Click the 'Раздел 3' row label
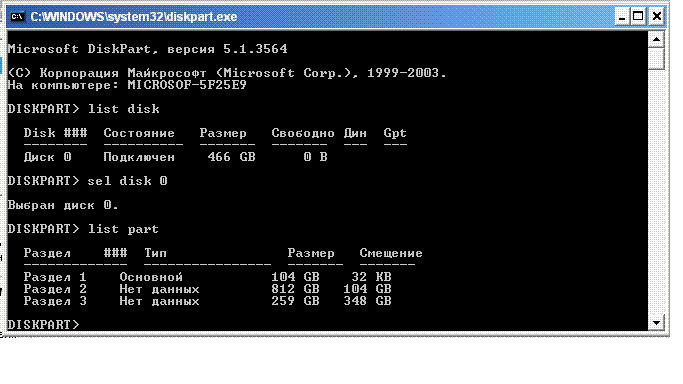The width and height of the screenshot is (683, 384). point(55,301)
